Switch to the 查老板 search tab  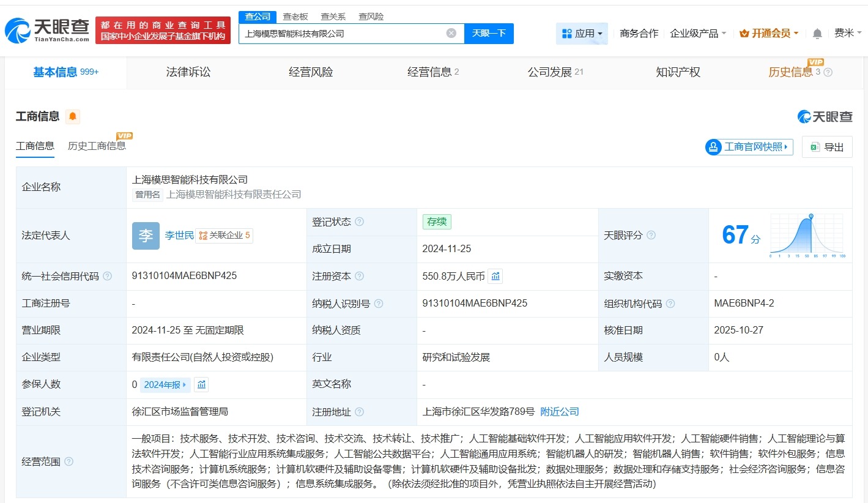click(x=294, y=17)
